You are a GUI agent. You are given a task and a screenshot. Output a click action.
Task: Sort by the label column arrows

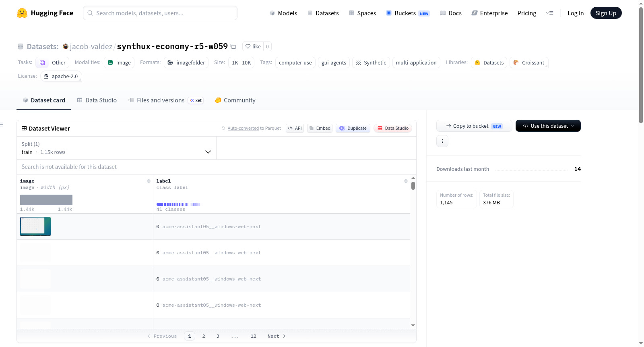coord(406,181)
